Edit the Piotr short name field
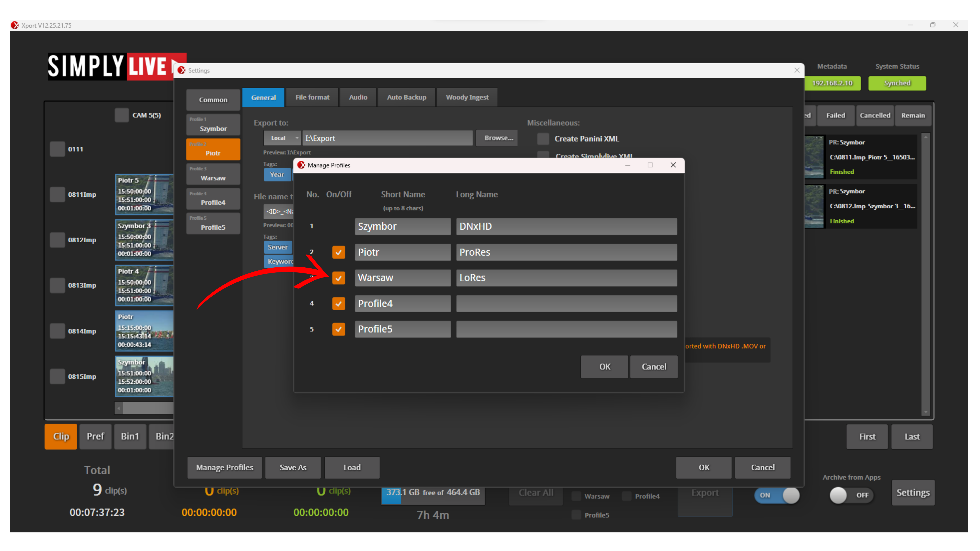 403,252
